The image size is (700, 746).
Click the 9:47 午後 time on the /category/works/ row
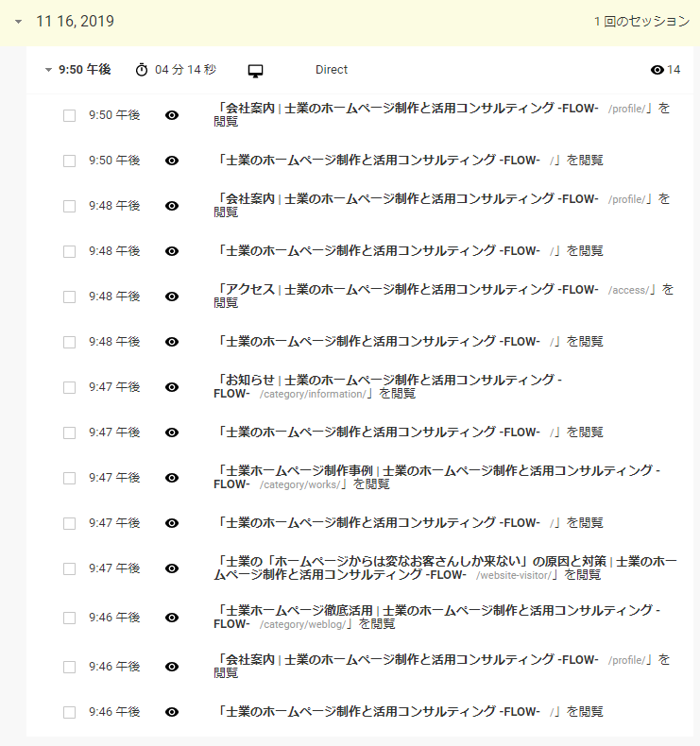114,478
